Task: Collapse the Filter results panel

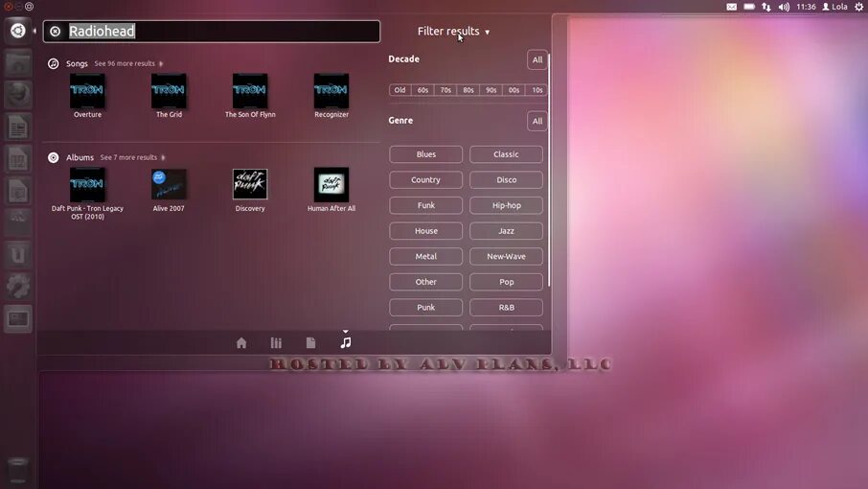Action: [x=453, y=32]
